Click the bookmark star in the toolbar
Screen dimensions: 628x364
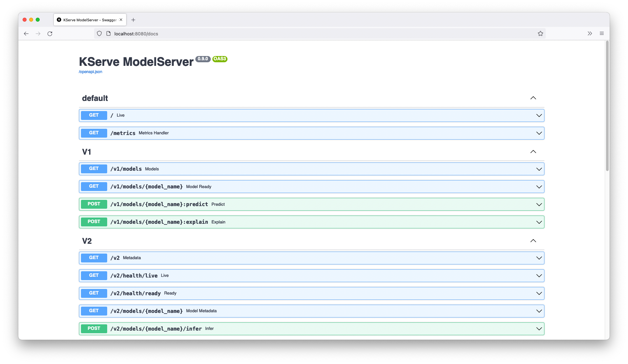[x=540, y=33]
